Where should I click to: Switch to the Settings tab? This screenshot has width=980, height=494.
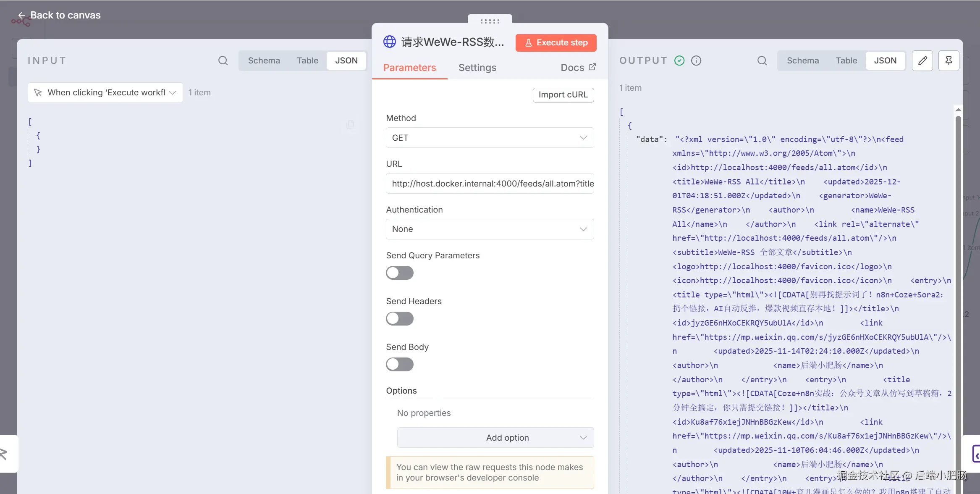pos(477,68)
